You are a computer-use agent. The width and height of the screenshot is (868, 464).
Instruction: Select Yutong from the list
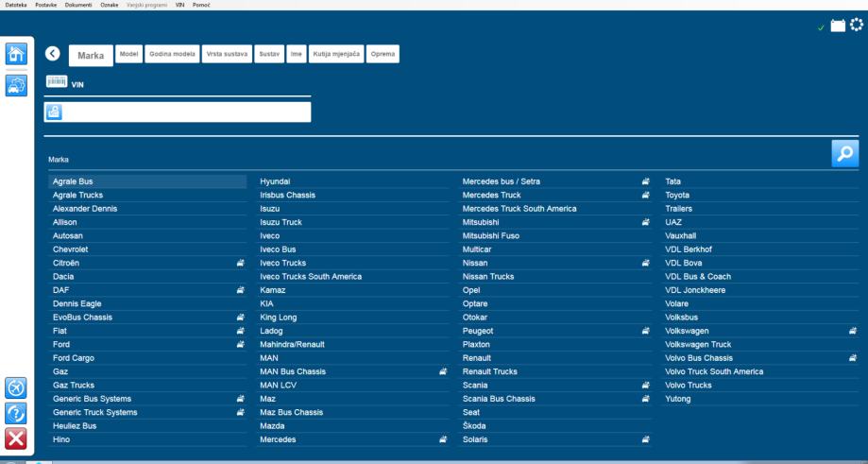click(760, 399)
